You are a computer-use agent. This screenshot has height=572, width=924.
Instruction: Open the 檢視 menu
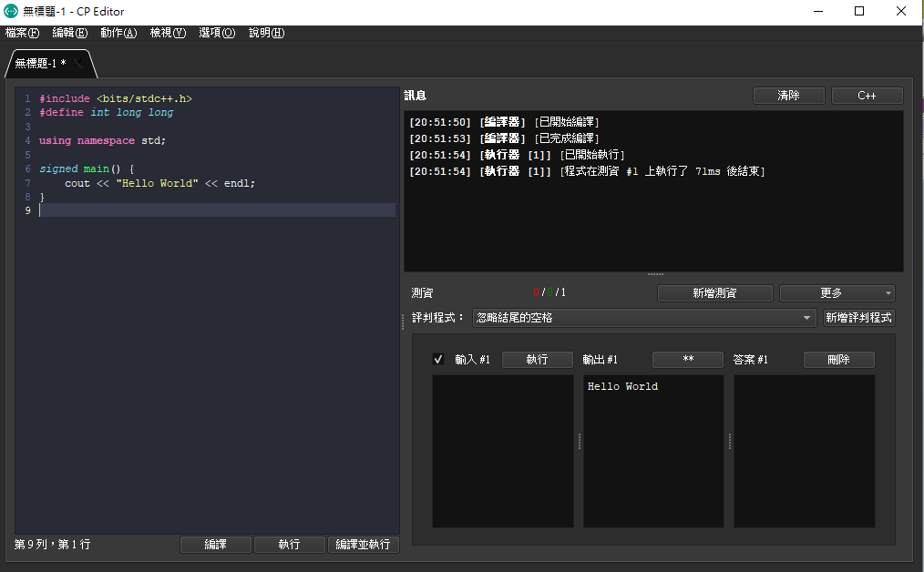pos(168,33)
